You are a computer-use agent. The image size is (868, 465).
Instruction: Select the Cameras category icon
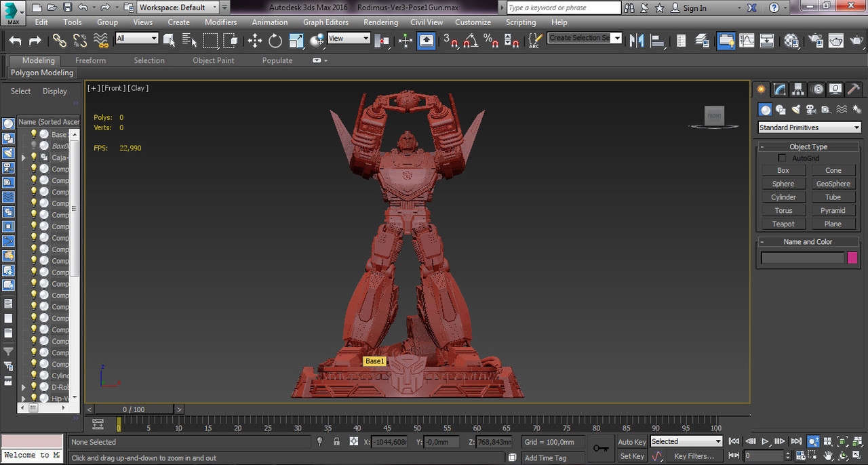(x=810, y=110)
